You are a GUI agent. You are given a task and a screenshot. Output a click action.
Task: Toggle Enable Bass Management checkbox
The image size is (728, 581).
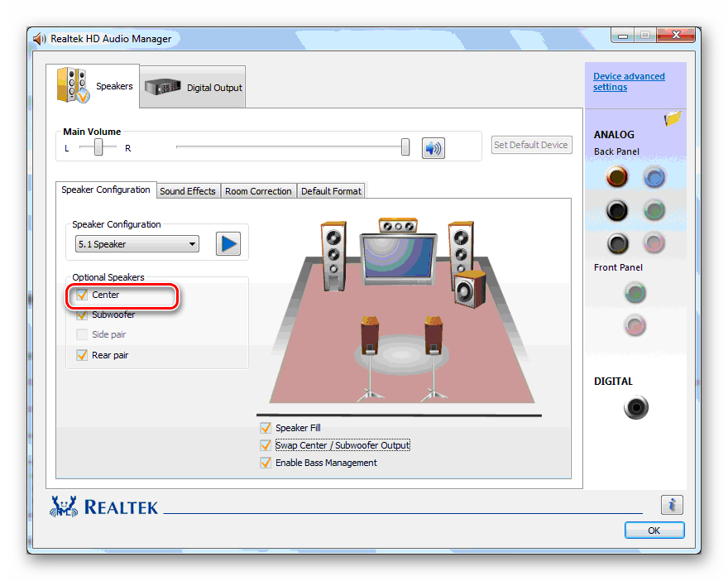point(266,463)
